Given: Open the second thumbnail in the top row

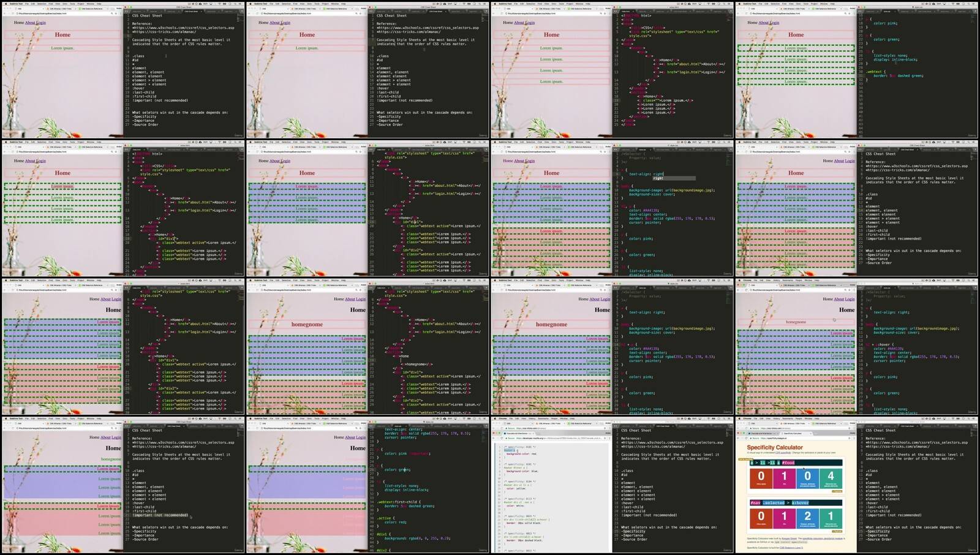Looking at the screenshot, I should pyautogui.click(x=367, y=70).
